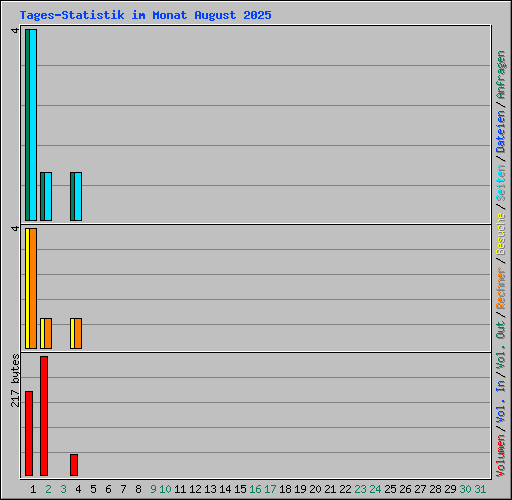
Task: Click the yellow Besuche bar for day 2
Action: pos(42,333)
